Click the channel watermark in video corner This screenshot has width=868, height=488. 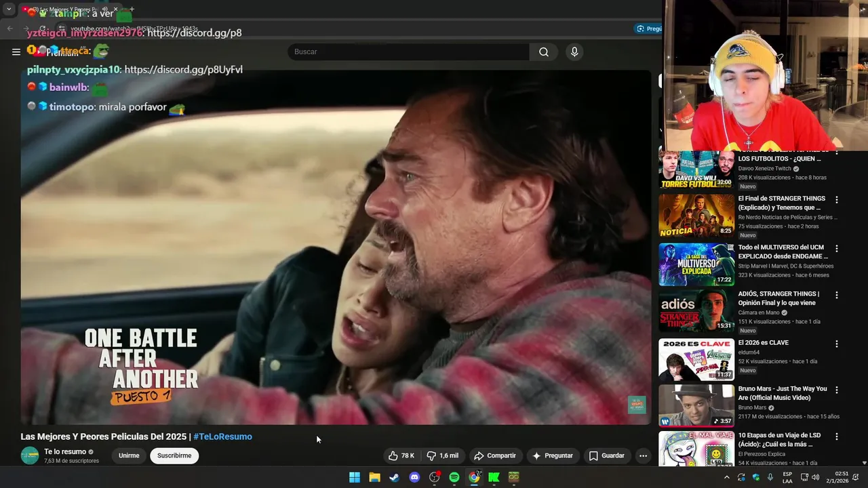637,405
